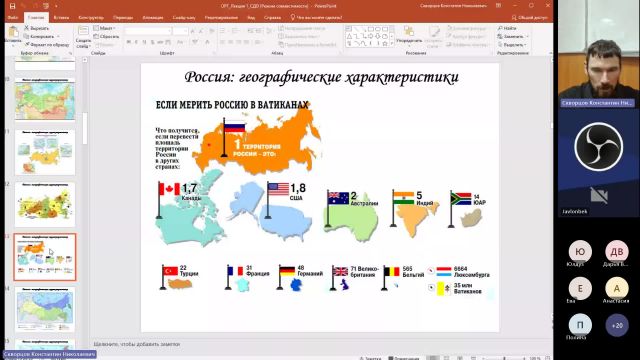Switch to the View (Вид) tab
Image resolution: width=640 pixels, height=360 pixels.
(x=251, y=18)
